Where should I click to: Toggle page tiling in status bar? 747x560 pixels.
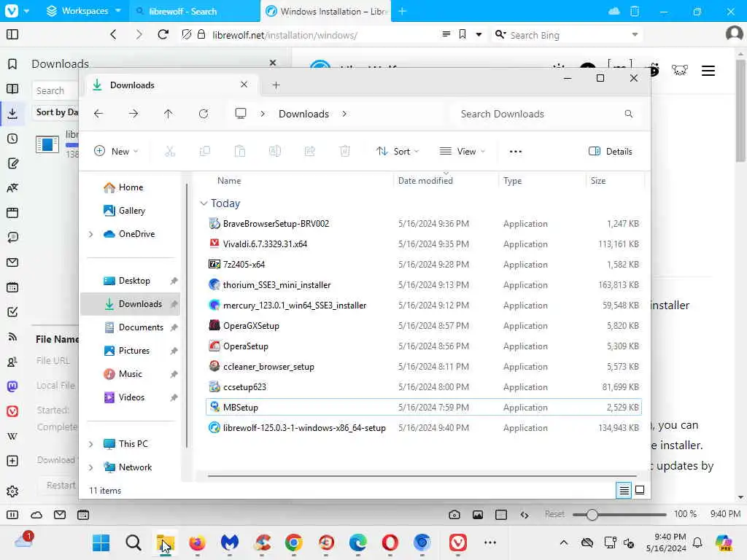pyautogui.click(x=500, y=515)
